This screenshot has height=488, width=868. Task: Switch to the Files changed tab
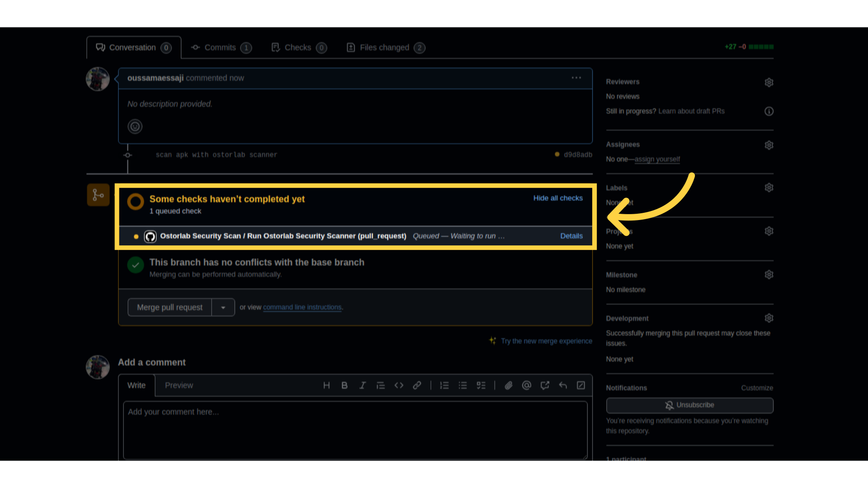click(x=385, y=47)
